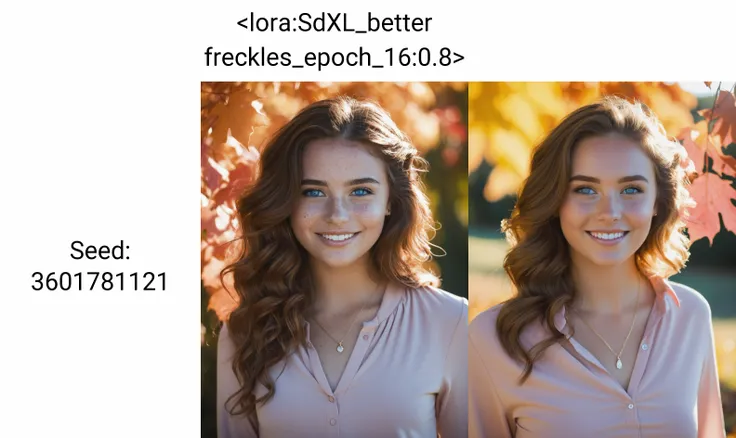Click the seed number 3601781121
Viewport: 736px width, 438px height.
point(100,282)
